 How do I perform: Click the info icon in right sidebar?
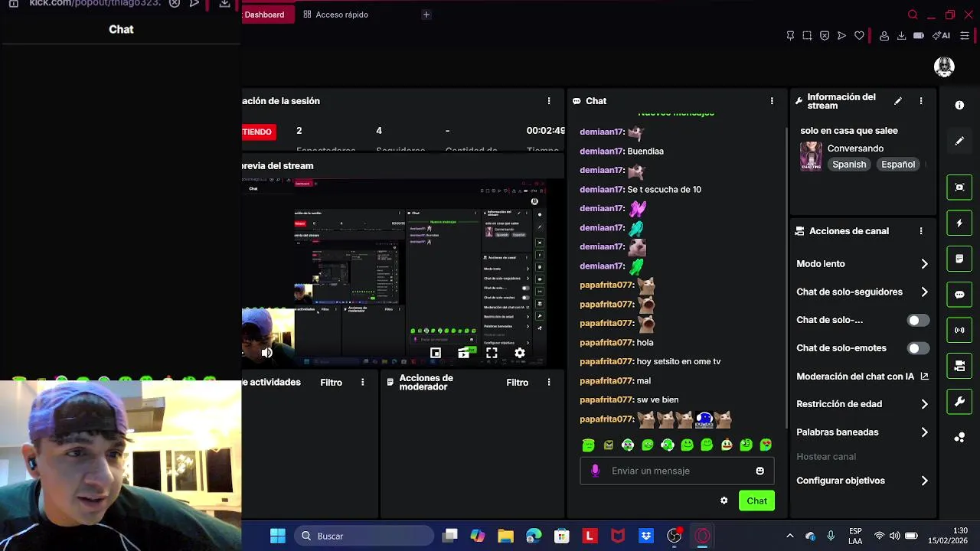tap(959, 105)
